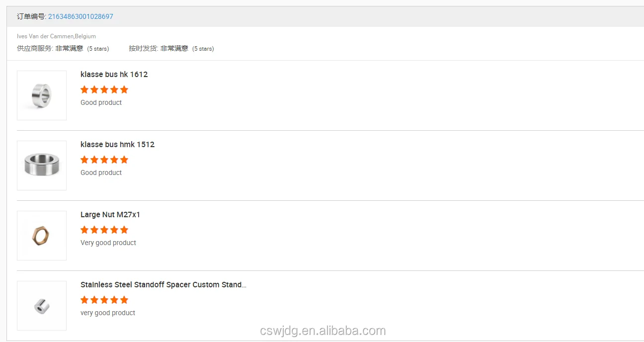Image resolution: width=644 pixels, height=342 pixels.
Task: Click reviewer name Ives Van der Cammen
Action: [x=56, y=36]
